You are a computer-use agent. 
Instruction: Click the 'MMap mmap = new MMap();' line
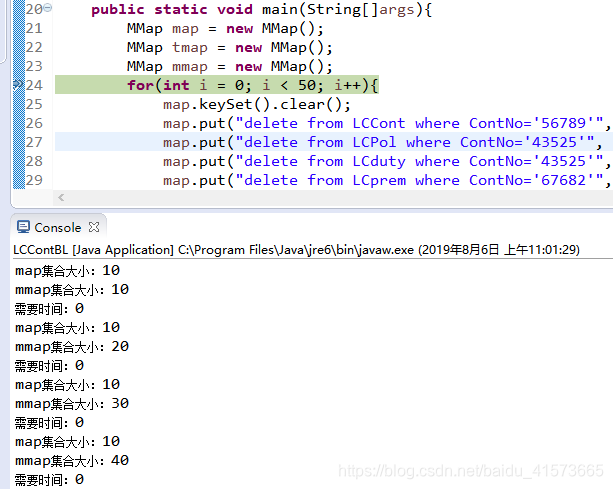(x=230, y=66)
